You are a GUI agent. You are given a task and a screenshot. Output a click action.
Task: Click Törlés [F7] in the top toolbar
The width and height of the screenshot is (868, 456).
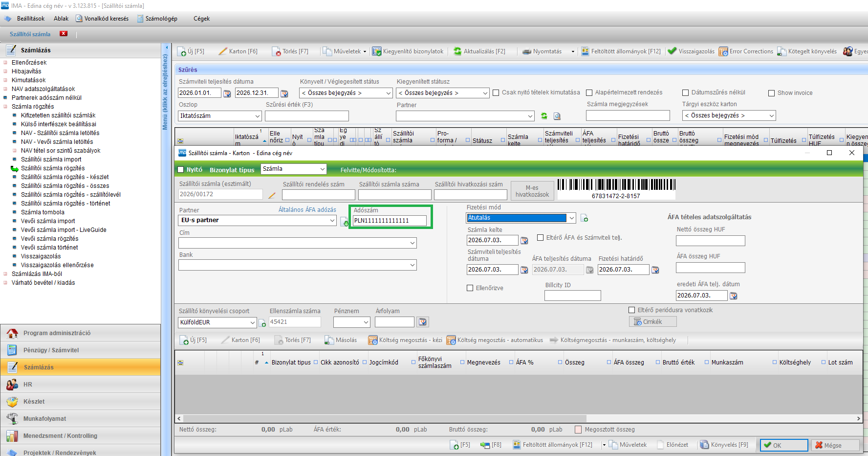[290, 51]
